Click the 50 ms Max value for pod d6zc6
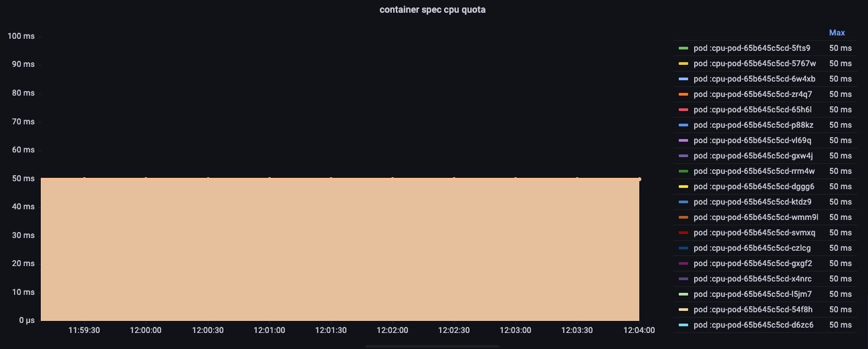Image resolution: width=868 pixels, height=349 pixels. (x=841, y=325)
